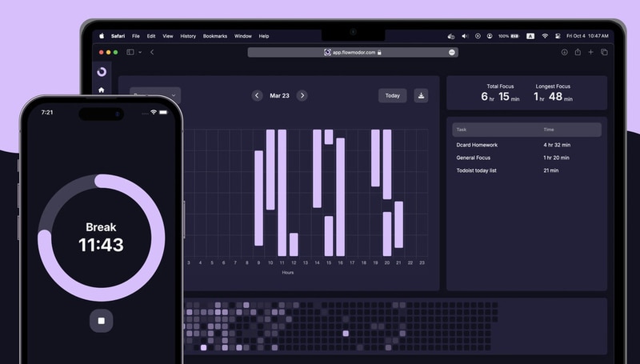Stop the break timer on phone
The height and width of the screenshot is (364, 640).
102,321
